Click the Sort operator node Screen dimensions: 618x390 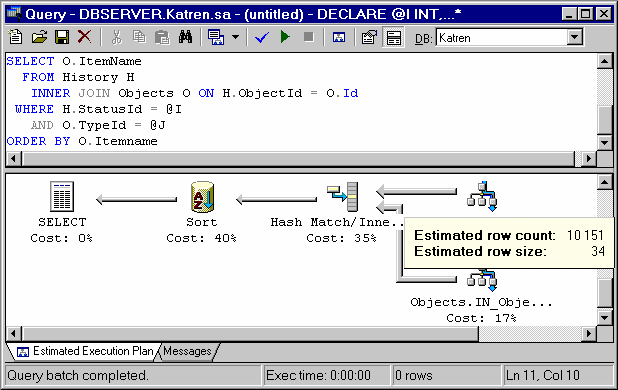click(x=202, y=212)
